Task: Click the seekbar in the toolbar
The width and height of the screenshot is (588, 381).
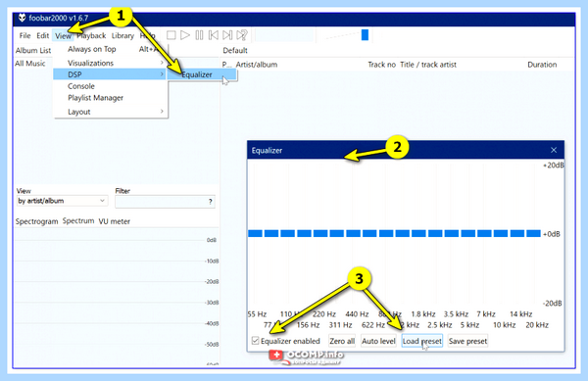Action: coord(284,35)
